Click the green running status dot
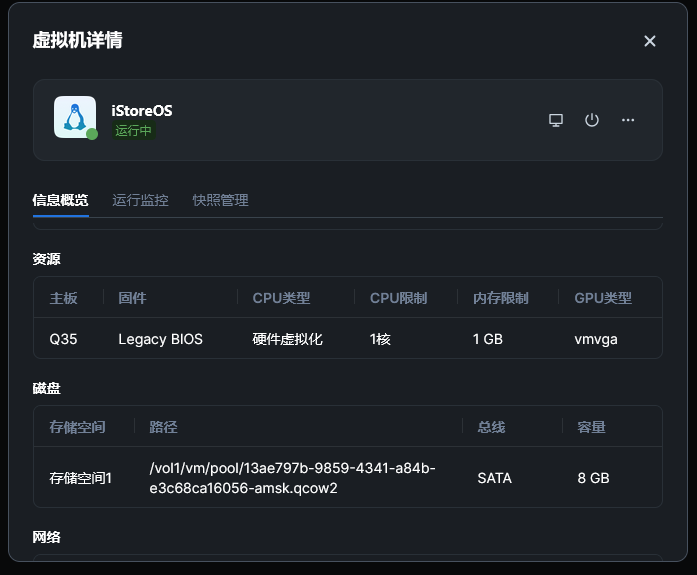697x575 pixels. click(92, 134)
